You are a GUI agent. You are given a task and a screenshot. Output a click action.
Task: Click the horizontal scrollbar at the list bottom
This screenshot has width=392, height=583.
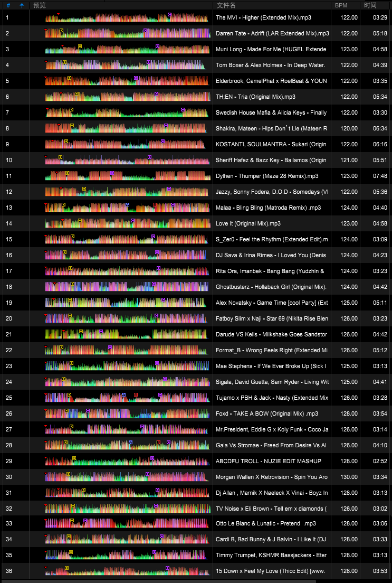tap(158, 581)
